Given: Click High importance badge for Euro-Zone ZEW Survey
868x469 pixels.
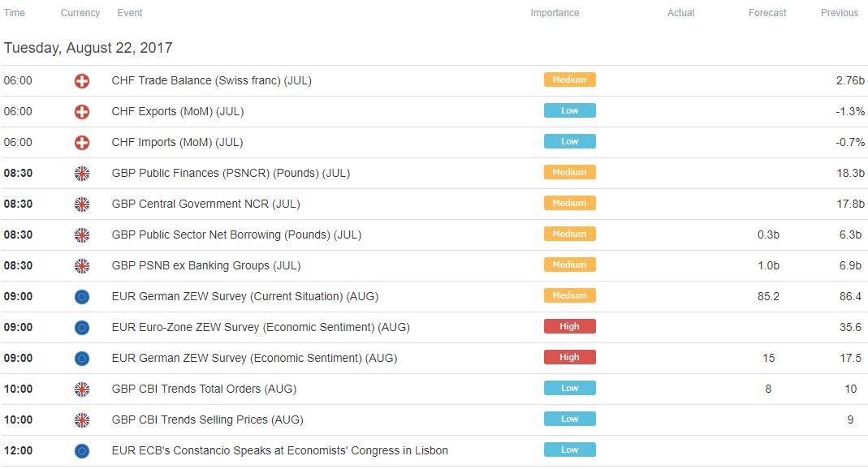Looking at the screenshot, I should 569,326.
